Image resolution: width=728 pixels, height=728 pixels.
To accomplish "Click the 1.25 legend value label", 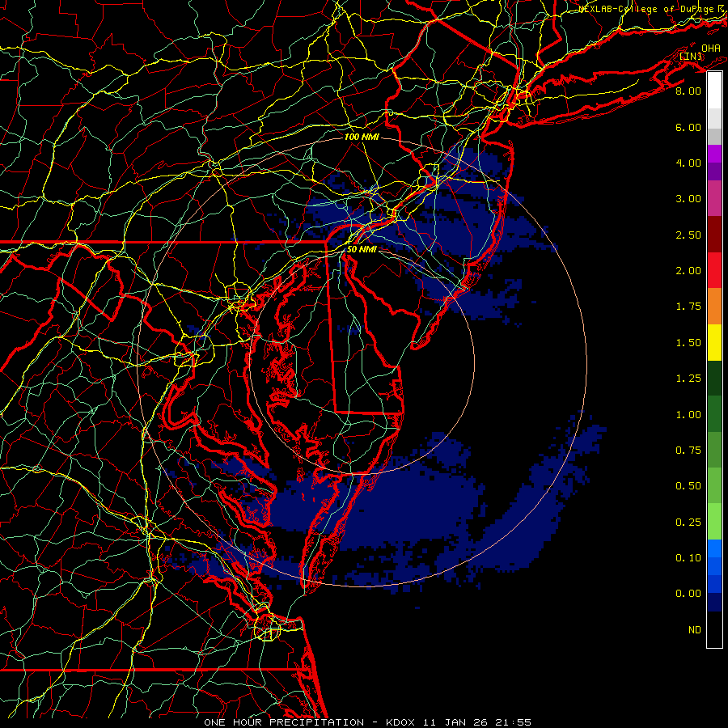I will [x=688, y=379].
